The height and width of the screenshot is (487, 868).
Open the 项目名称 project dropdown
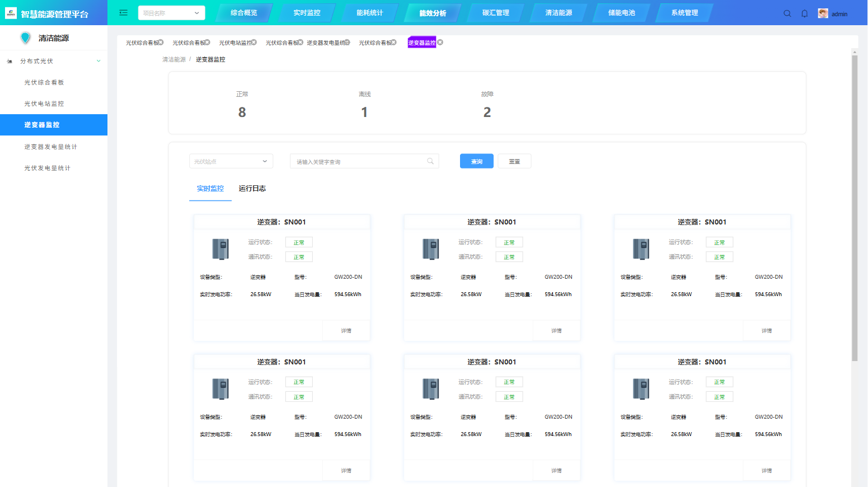171,13
